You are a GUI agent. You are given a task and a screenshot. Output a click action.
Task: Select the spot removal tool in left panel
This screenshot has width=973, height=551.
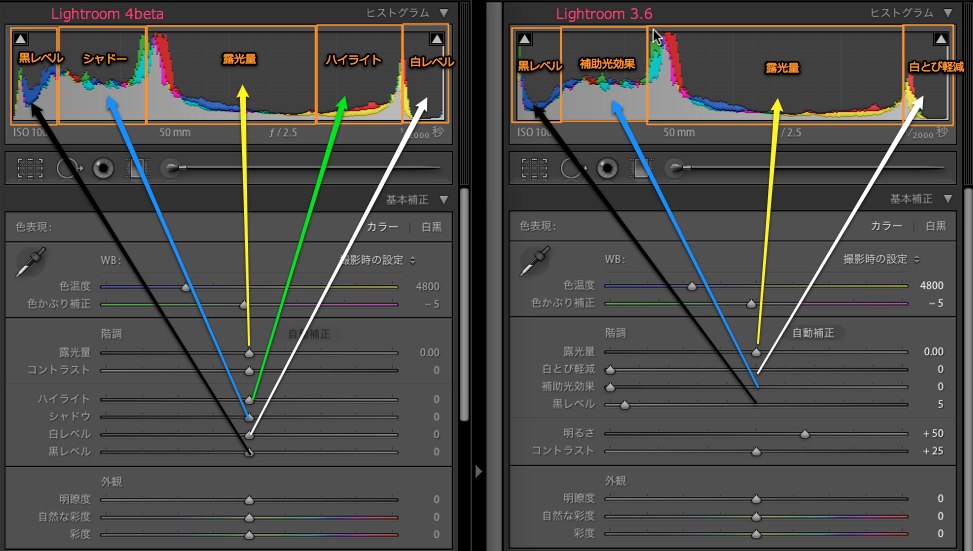pos(68,168)
